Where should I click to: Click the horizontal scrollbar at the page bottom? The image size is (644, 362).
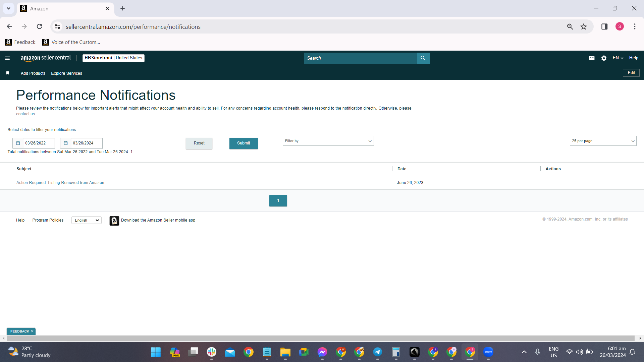321,339
